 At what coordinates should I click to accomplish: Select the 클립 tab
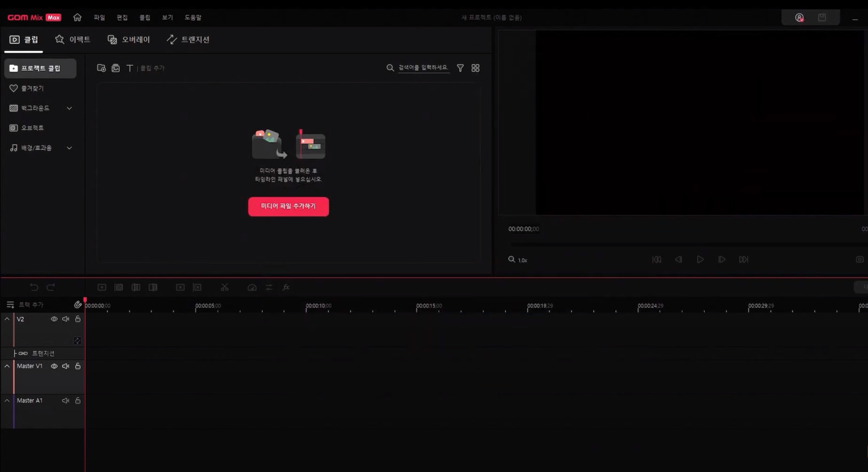click(24, 40)
